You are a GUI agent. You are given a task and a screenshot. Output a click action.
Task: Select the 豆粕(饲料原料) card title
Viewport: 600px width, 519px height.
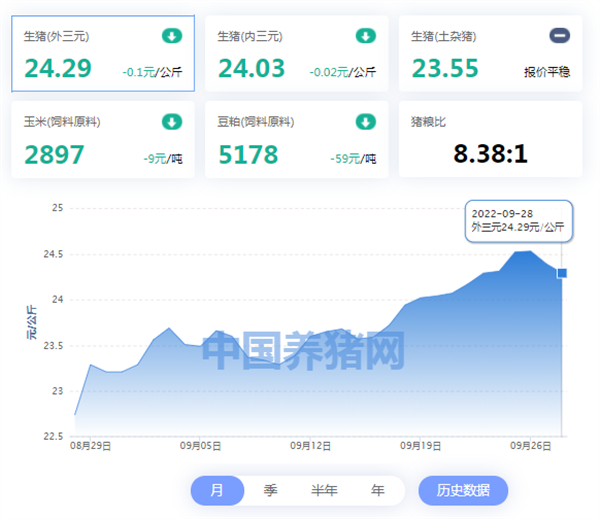click(x=256, y=122)
